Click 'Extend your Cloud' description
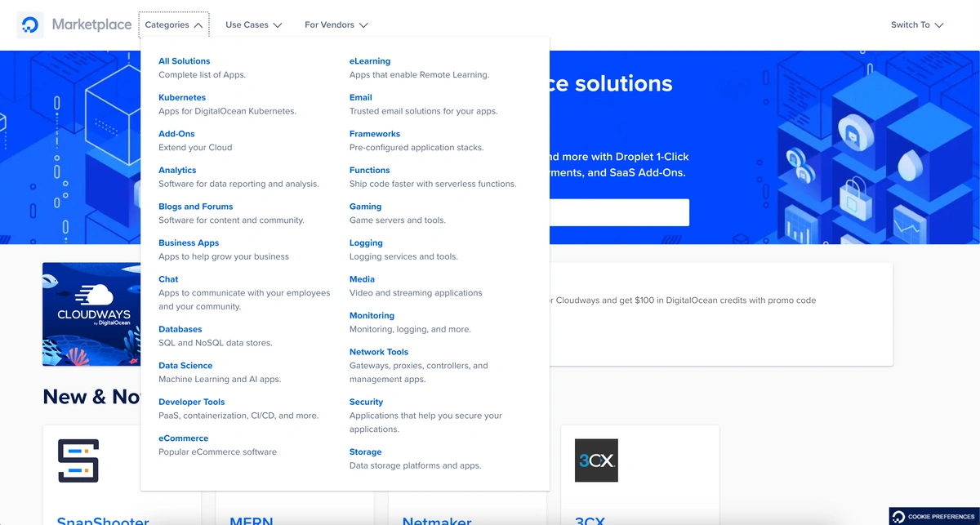This screenshot has width=980, height=525. [x=195, y=148]
